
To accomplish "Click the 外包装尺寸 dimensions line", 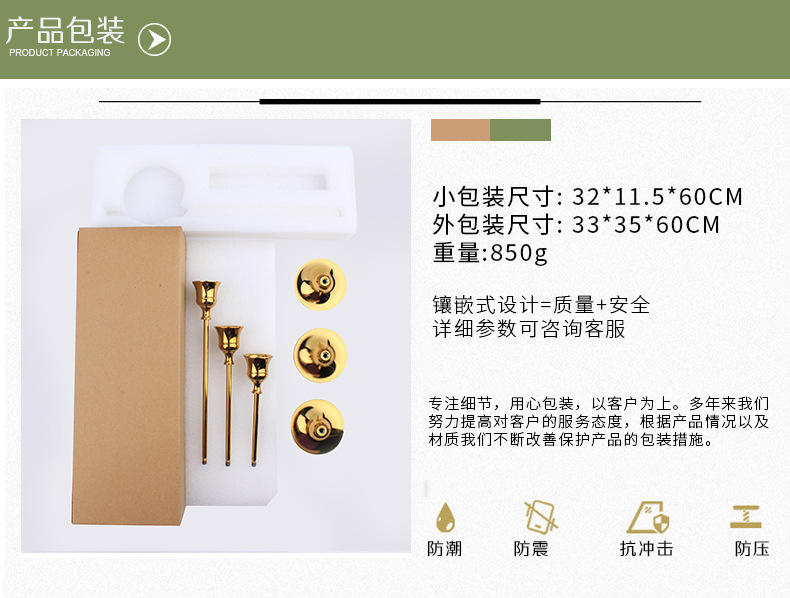I will click(576, 224).
